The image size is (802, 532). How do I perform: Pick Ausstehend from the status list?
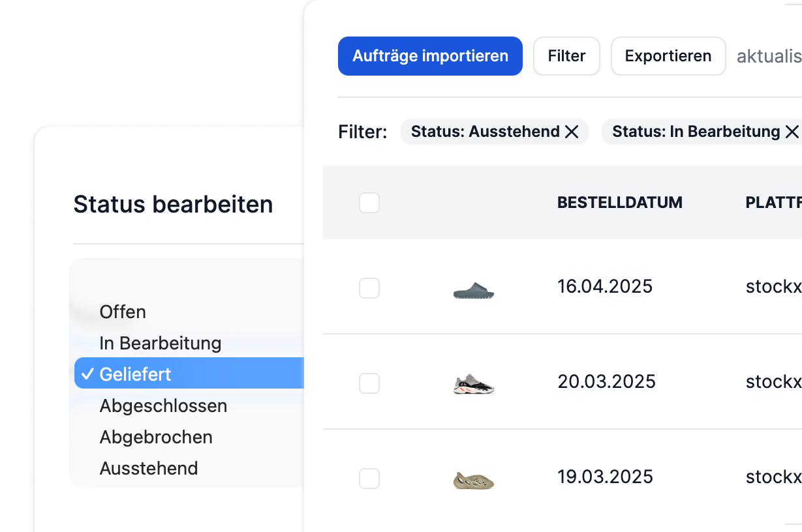pyautogui.click(x=149, y=468)
